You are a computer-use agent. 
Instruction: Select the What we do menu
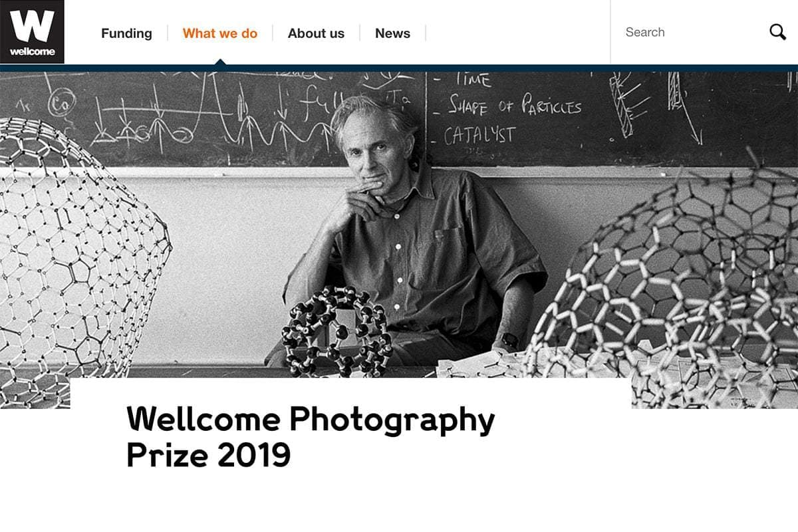click(219, 33)
